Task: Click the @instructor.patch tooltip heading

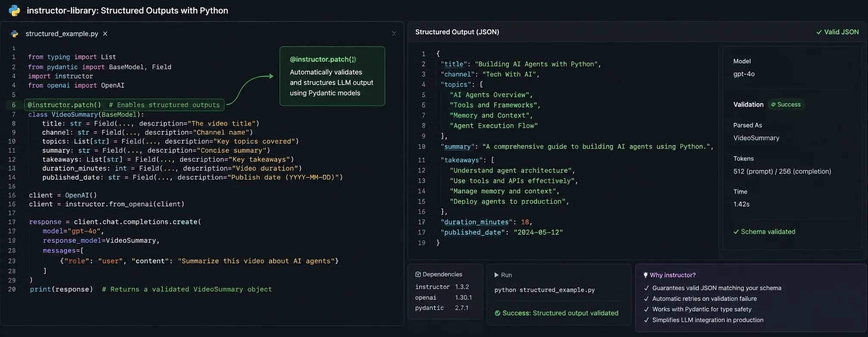Action: pyautogui.click(x=323, y=60)
